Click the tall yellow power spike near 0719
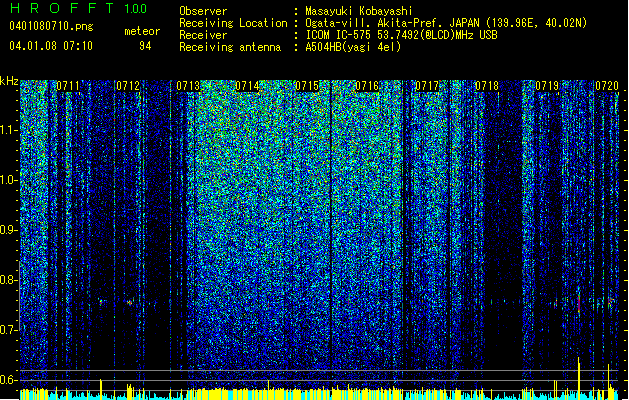The height and width of the screenshot is (400, 629). (579, 378)
